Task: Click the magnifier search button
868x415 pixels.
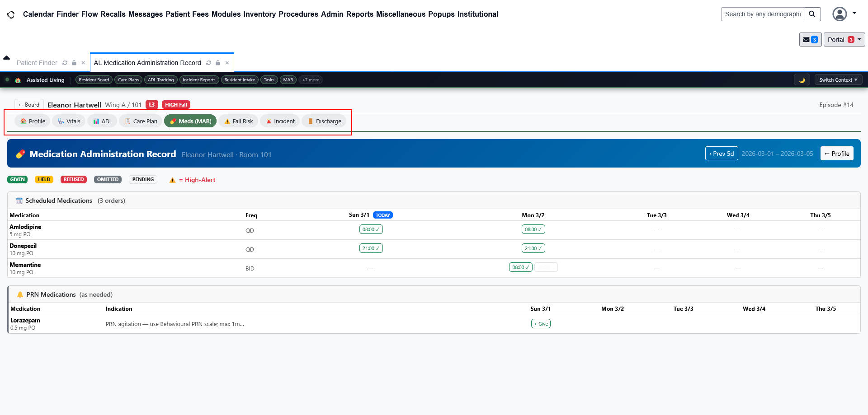Action: pyautogui.click(x=812, y=14)
